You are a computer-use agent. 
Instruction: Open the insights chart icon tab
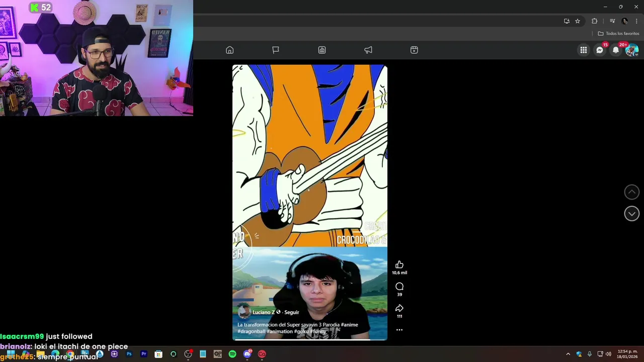click(x=322, y=50)
